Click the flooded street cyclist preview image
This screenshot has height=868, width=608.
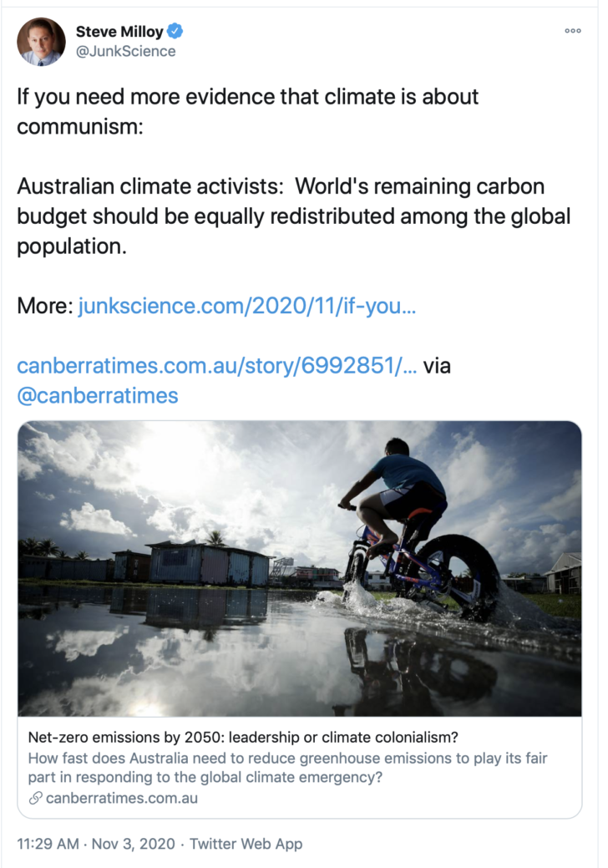pos(299,569)
